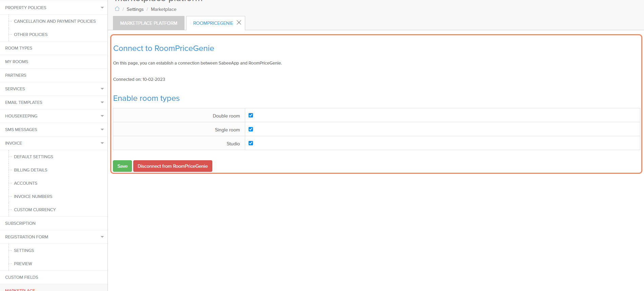Disconnect from RoomPriceGenie

tap(173, 166)
